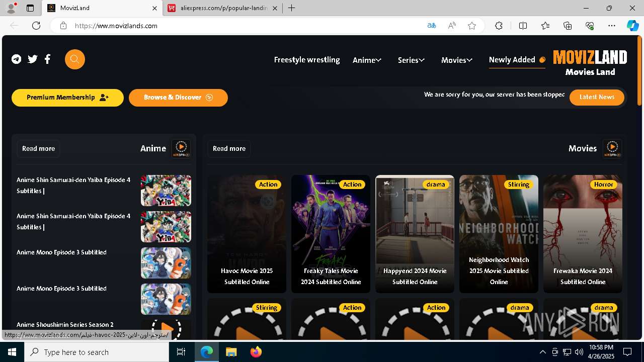Expand the Anime dropdown menu
Viewport: 644px width, 362px height.
pyautogui.click(x=367, y=60)
